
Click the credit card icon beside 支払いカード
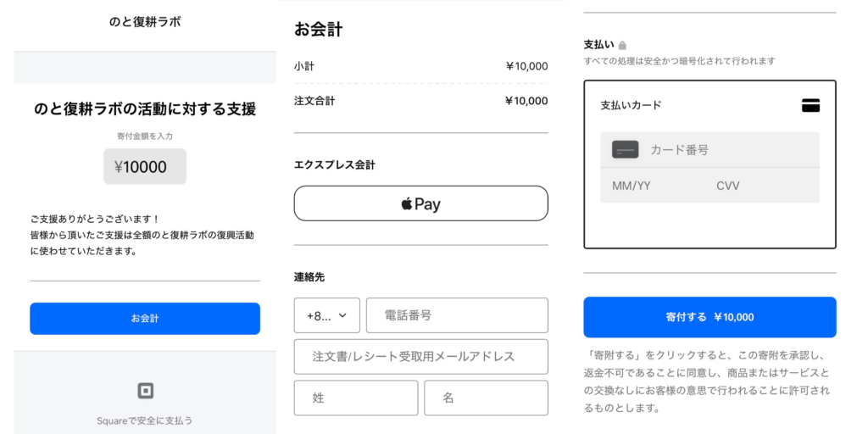810,106
